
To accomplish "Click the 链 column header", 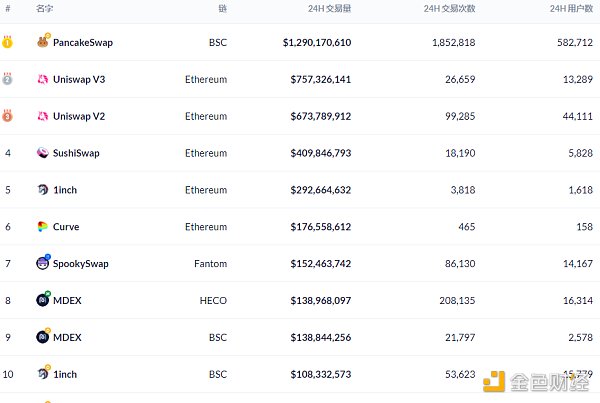I will tap(222, 8).
